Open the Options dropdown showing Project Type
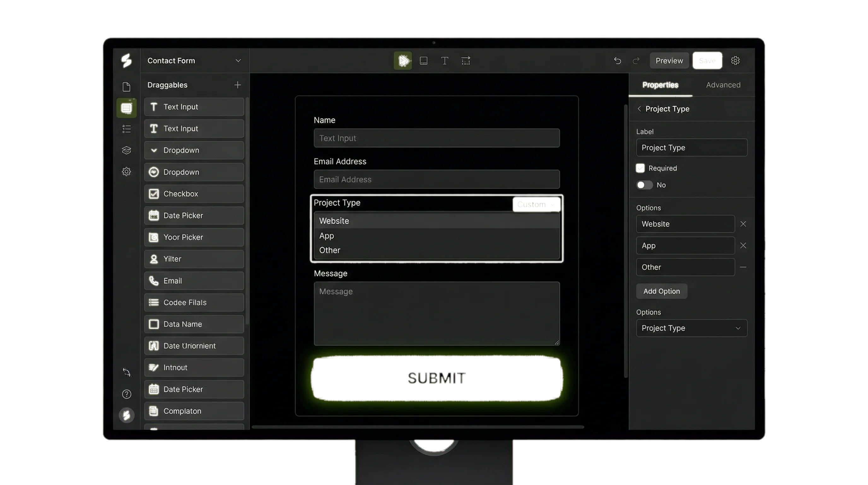Viewport: 868px width, 485px height. pos(691,328)
